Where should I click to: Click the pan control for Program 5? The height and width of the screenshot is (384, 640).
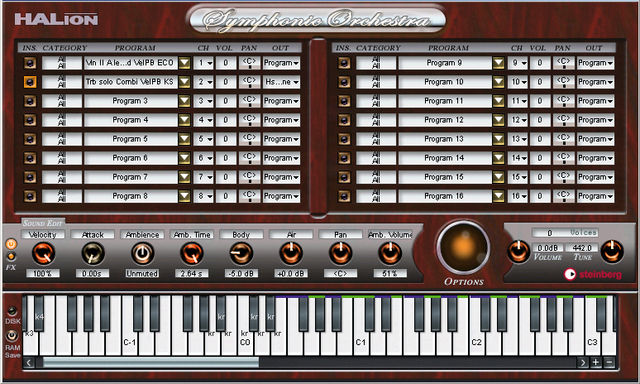(x=249, y=139)
